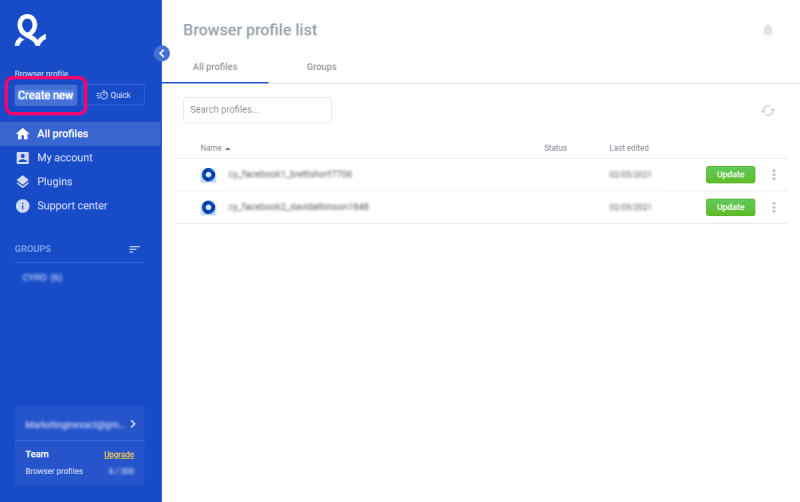This screenshot has height=502, width=800.
Task: Open My account in the sidebar
Action: pyautogui.click(x=64, y=158)
